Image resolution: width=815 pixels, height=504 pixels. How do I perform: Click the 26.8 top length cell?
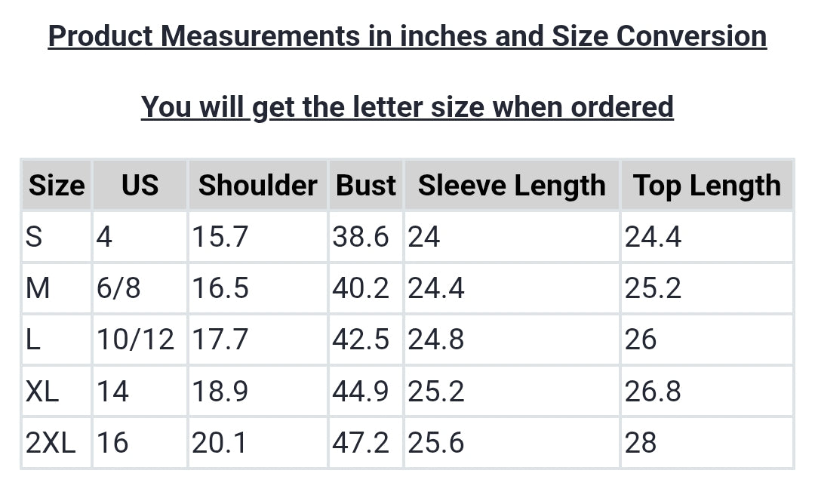pos(653,392)
